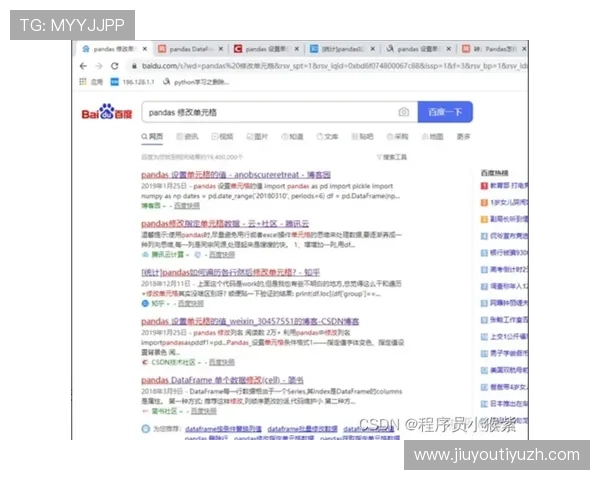The width and height of the screenshot is (600, 480).
Task: Click the blue 知乎 source icon
Action: click(x=145, y=304)
